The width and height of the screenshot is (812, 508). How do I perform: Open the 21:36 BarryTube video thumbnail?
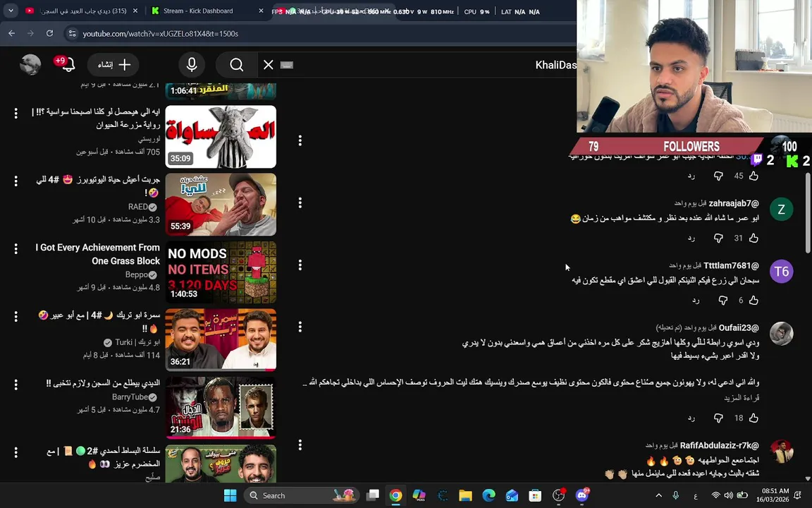point(221,407)
